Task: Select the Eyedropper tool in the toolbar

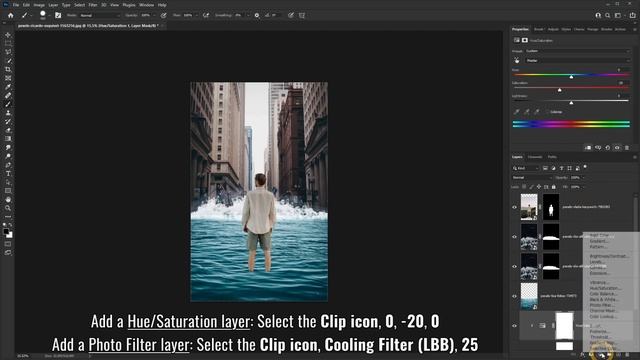Action: coord(8,87)
